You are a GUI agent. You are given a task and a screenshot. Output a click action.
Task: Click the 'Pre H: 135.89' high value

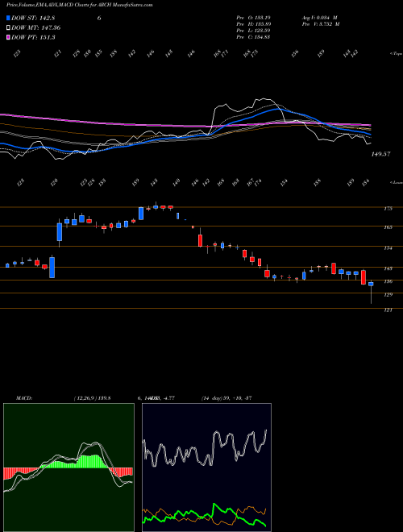coord(253,24)
